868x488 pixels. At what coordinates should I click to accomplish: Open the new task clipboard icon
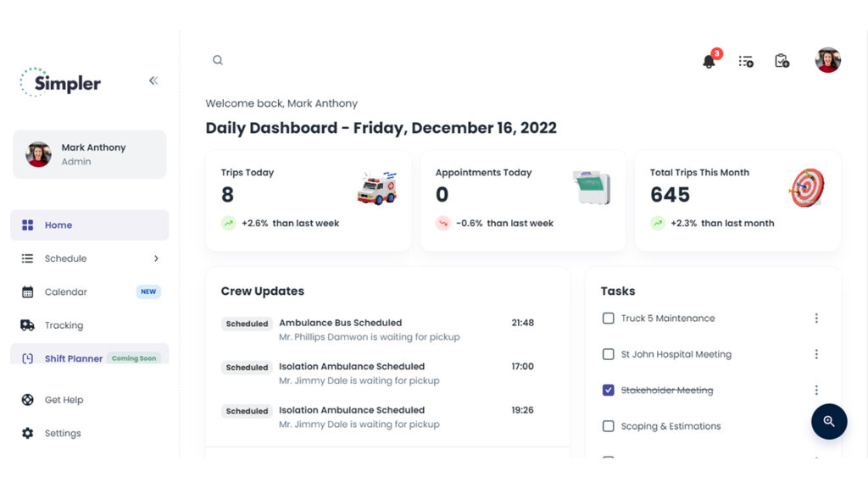[x=782, y=60]
